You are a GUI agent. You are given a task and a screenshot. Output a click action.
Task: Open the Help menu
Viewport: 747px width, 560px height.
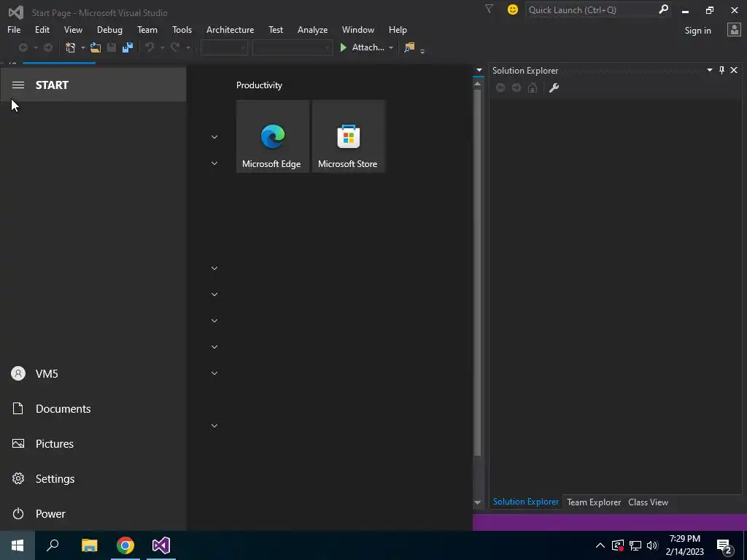point(398,29)
